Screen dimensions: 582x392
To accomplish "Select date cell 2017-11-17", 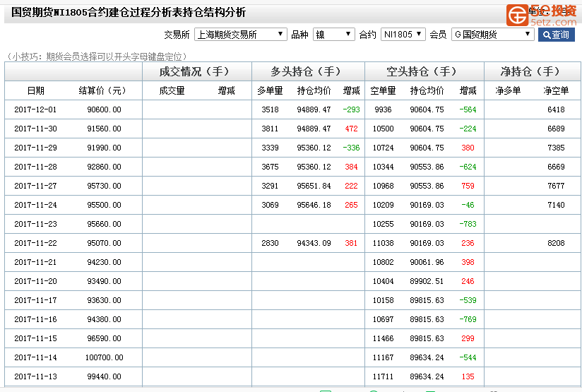I will tap(35, 300).
